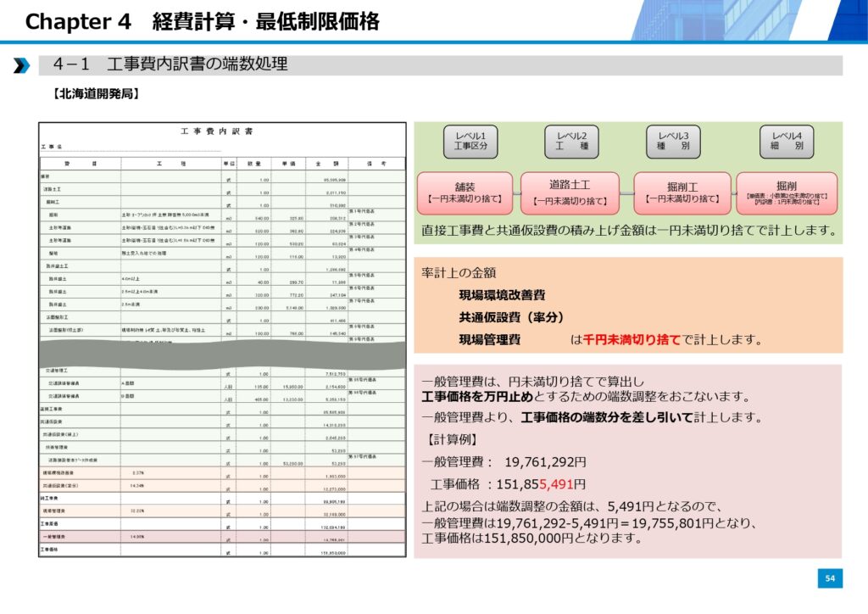Click the Chapter 4 経費計算 title

click(202, 21)
